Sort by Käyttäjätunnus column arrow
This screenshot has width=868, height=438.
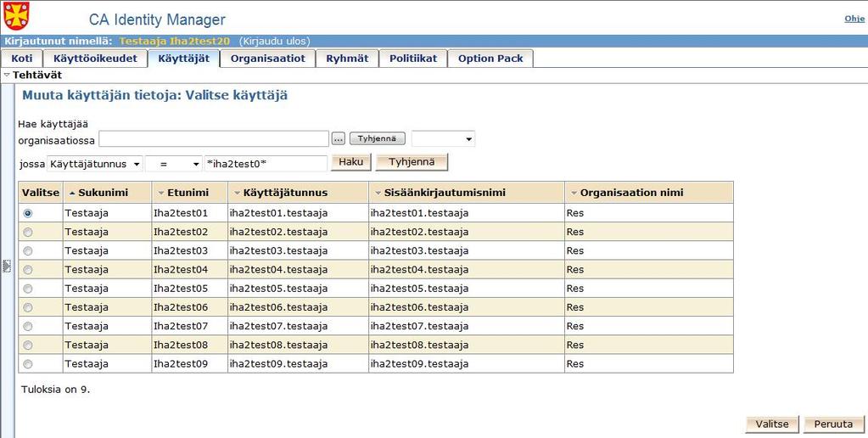pos(237,193)
